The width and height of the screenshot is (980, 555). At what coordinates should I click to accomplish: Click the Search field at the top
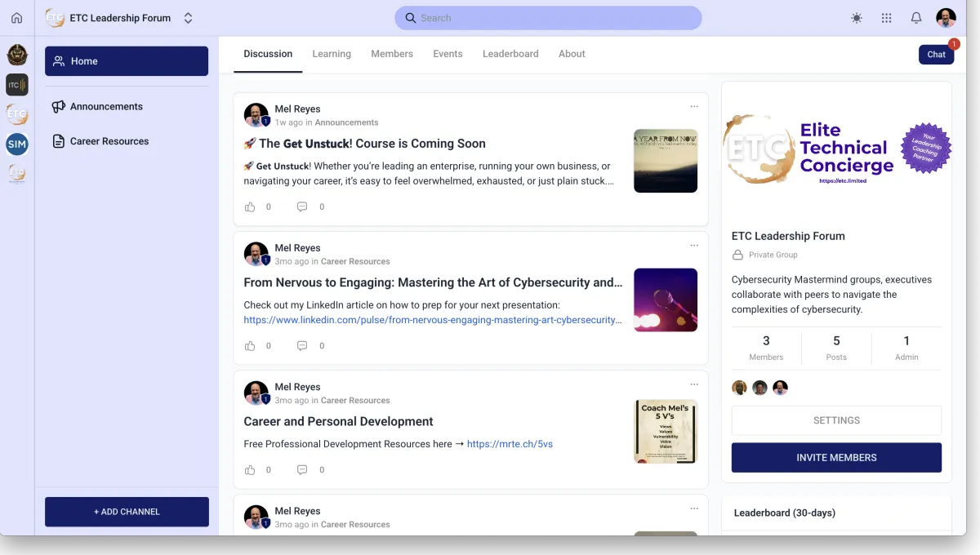coord(548,18)
